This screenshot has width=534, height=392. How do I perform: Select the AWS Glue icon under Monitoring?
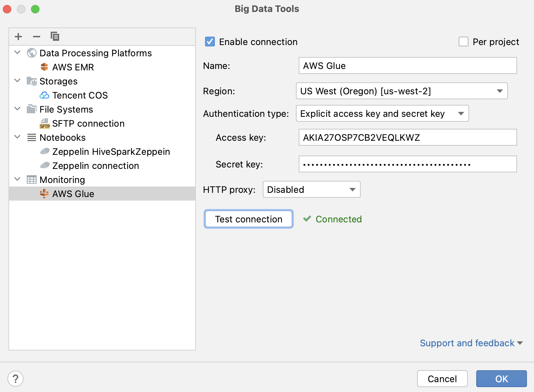[x=44, y=194]
